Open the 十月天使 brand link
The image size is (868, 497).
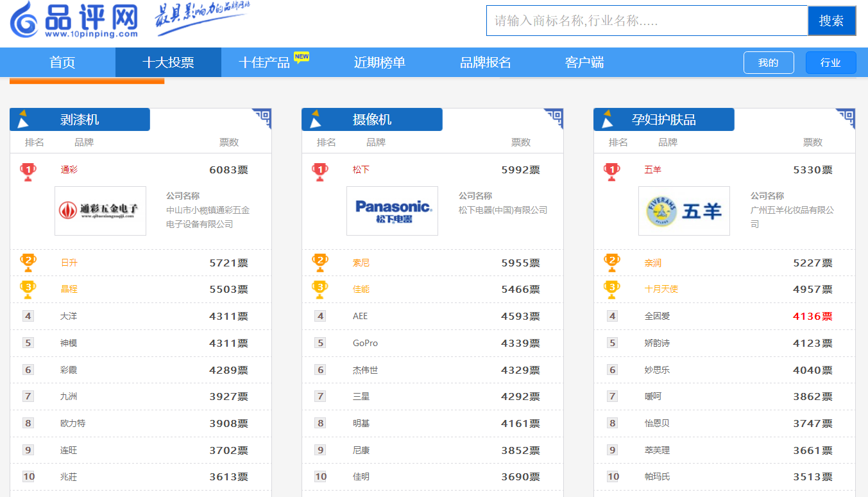coord(661,289)
